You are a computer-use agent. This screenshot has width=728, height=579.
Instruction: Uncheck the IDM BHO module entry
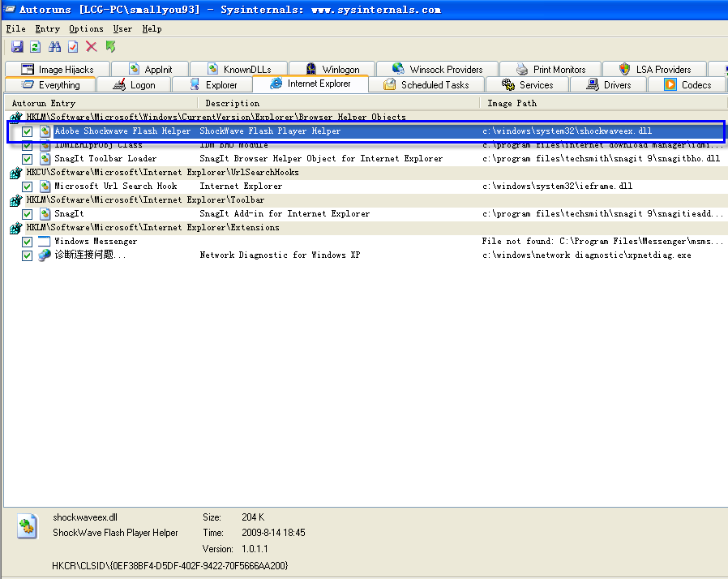(27, 145)
